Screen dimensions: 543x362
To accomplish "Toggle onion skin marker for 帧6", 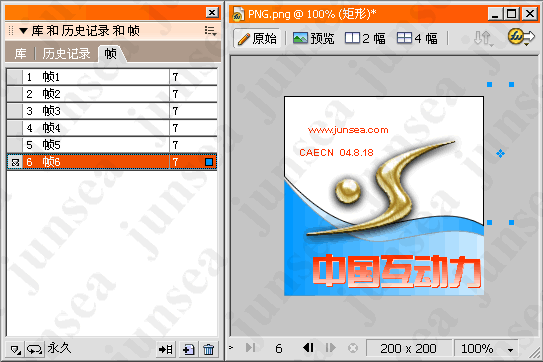I will (15, 162).
